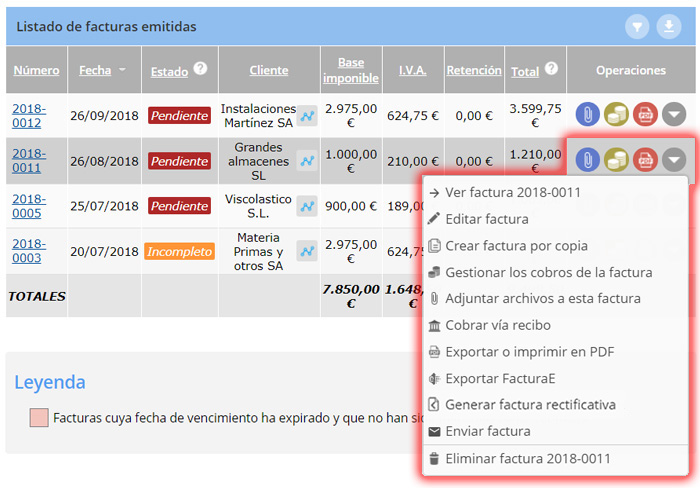Expand more operations arrow for invoice 2018-0012
This screenshot has height=488, width=700.
click(x=674, y=114)
